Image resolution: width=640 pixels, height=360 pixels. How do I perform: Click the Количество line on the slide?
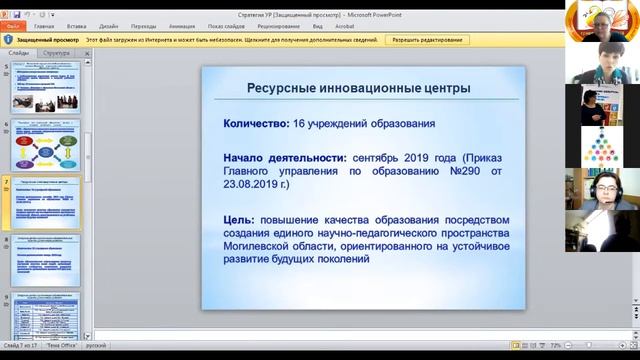coord(329,123)
